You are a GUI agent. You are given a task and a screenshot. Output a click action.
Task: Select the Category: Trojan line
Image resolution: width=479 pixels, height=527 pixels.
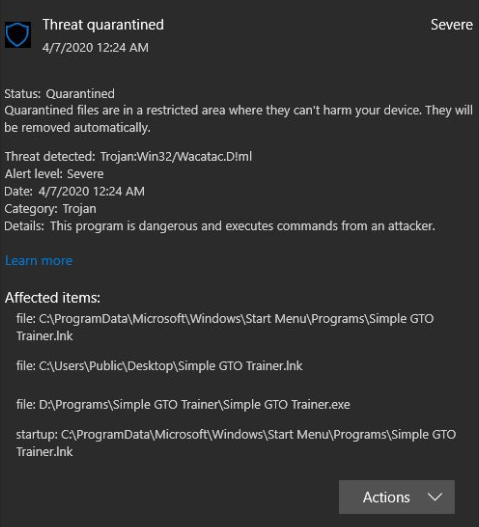tap(50, 209)
